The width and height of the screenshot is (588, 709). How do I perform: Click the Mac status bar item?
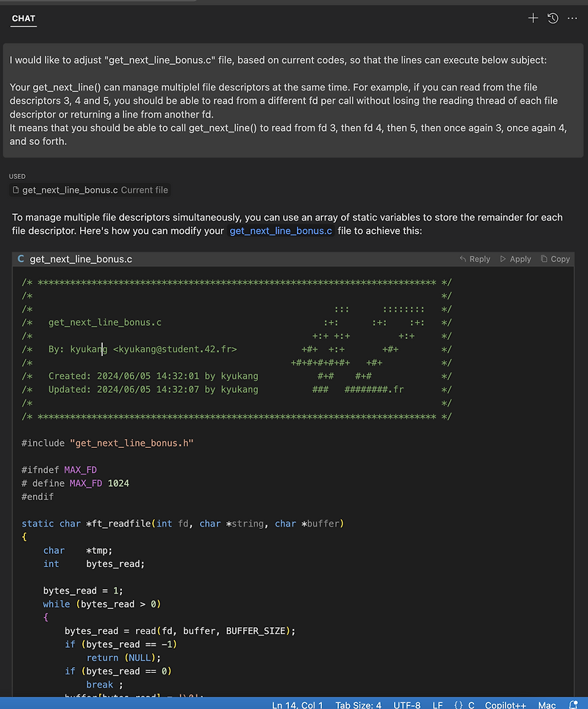(x=547, y=705)
